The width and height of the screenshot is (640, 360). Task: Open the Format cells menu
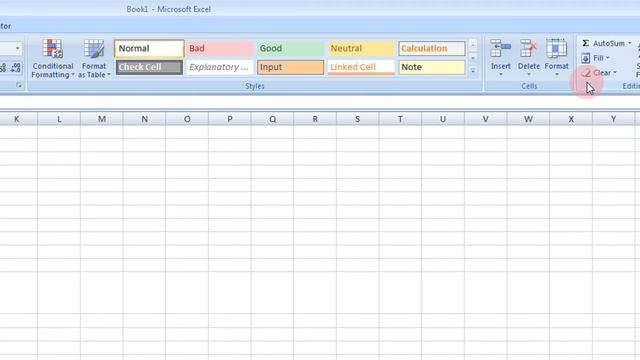(556, 58)
